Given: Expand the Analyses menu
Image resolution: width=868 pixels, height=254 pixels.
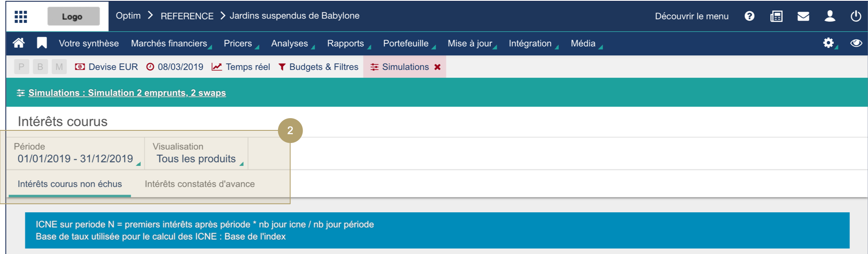Looking at the screenshot, I should tap(292, 43).
